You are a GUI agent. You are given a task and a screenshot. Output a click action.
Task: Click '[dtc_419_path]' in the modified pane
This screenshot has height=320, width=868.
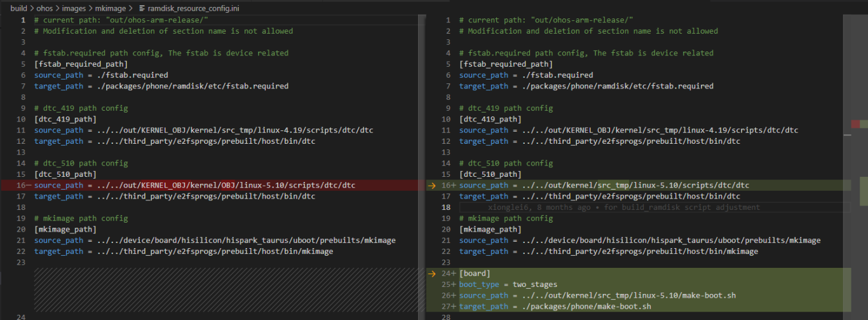[491, 119]
